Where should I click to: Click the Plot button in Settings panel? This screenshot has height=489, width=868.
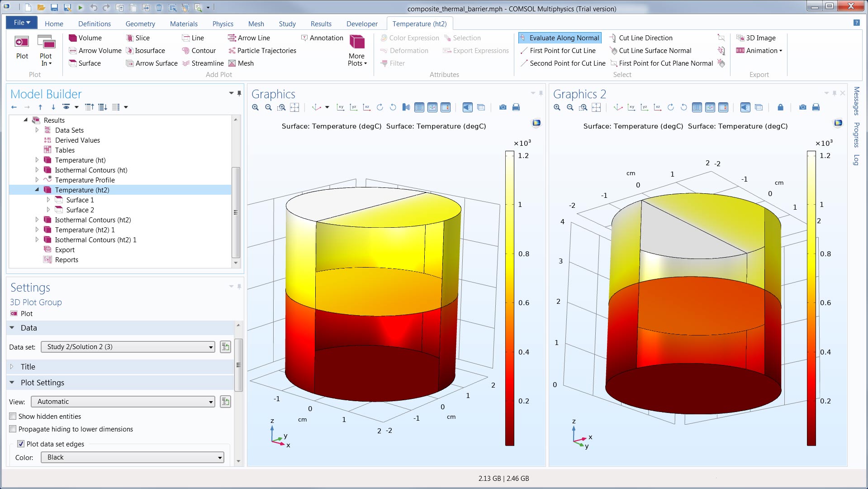click(x=22, y=314)
